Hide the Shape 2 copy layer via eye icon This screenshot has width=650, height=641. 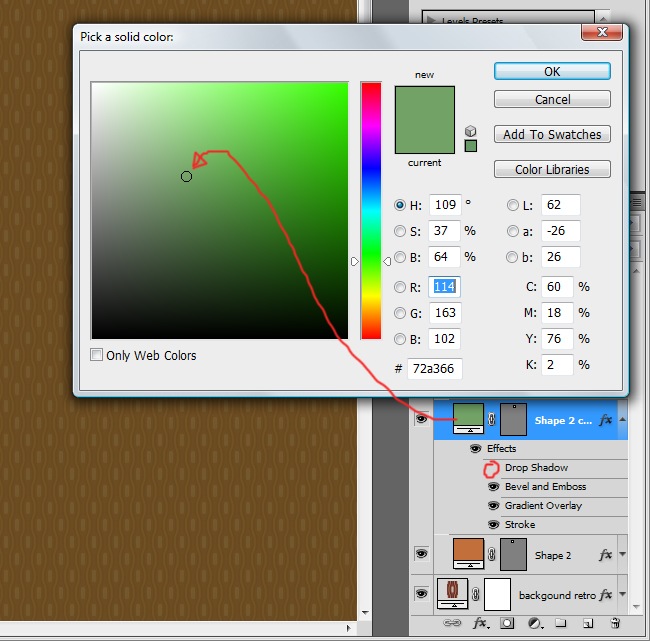tap(421, 419)
